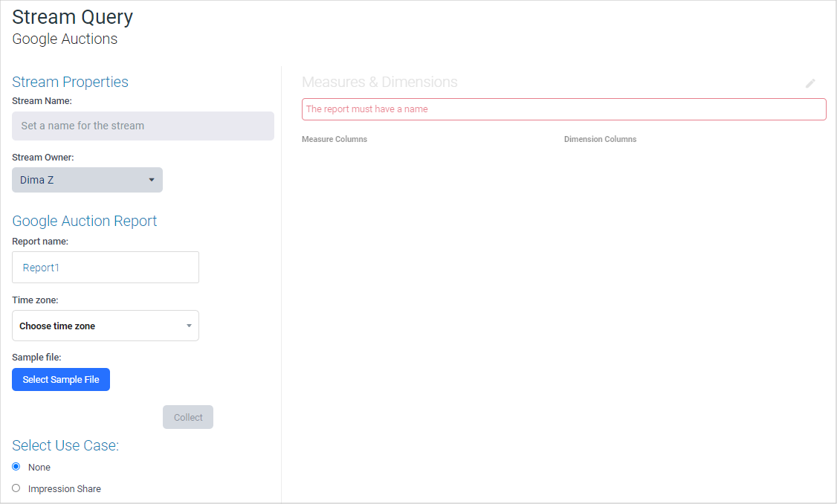Click the 'The report must have a name' error message

tap(563, 109)
